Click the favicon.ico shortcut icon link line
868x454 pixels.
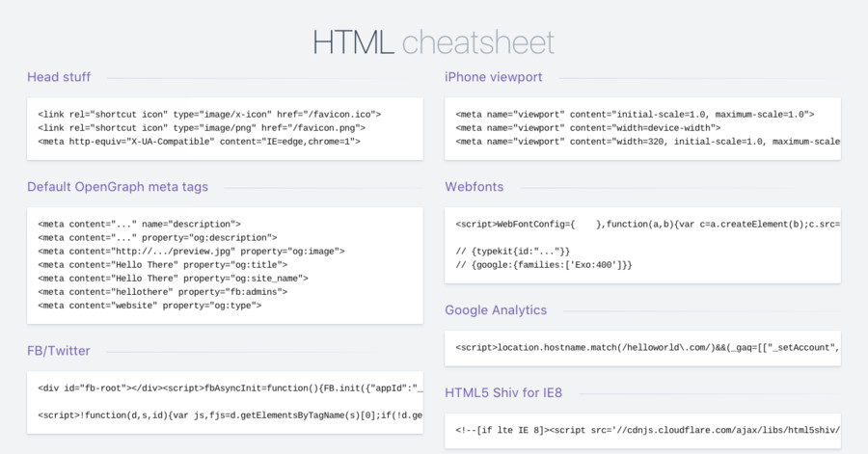coord(209,114)
